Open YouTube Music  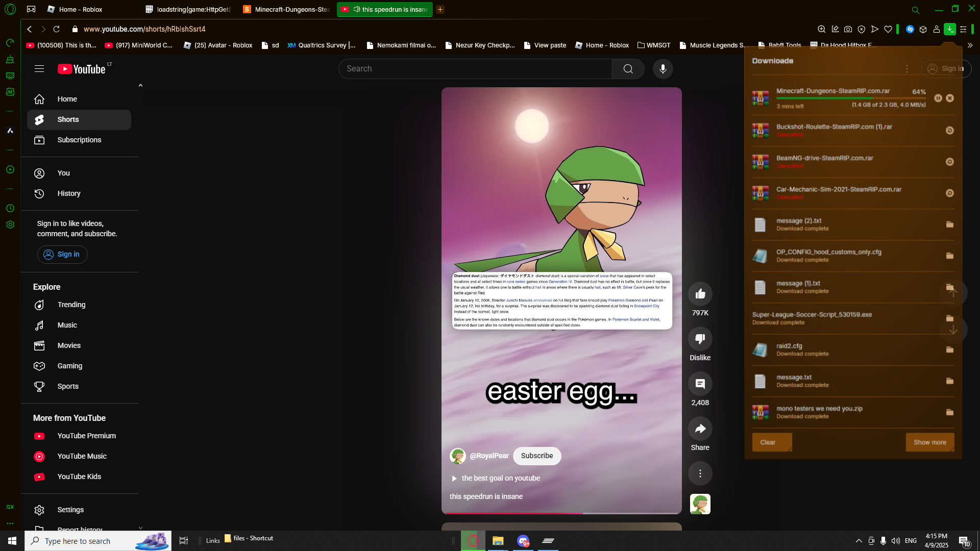pyautogui.click(x=79, y=456)
